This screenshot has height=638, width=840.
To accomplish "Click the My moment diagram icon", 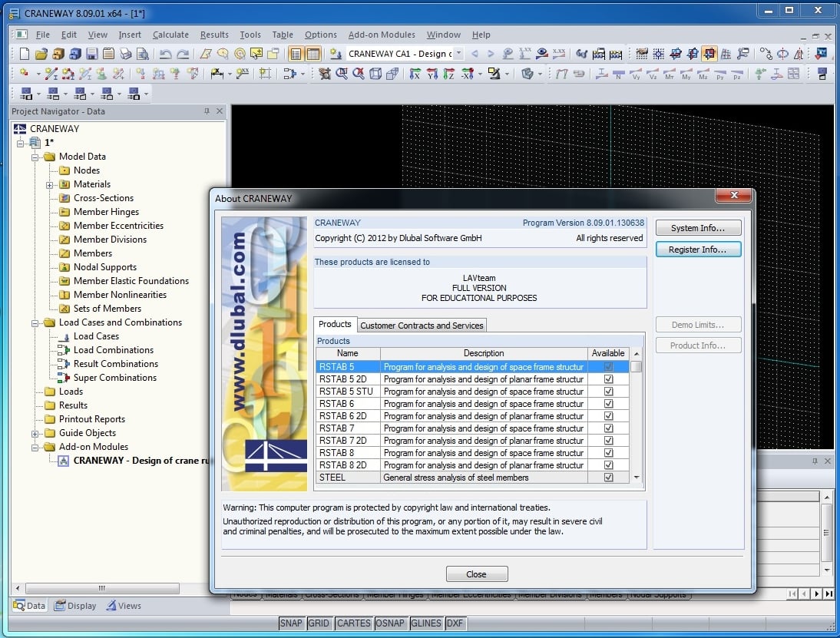I will click(x=686, y=74).
